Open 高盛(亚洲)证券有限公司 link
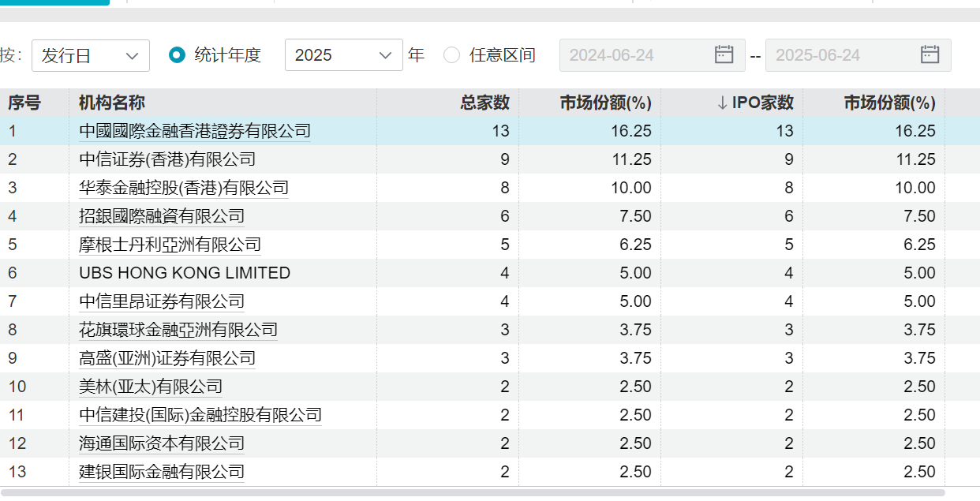This screenshot has width=980, height=501. coord(167,359)
